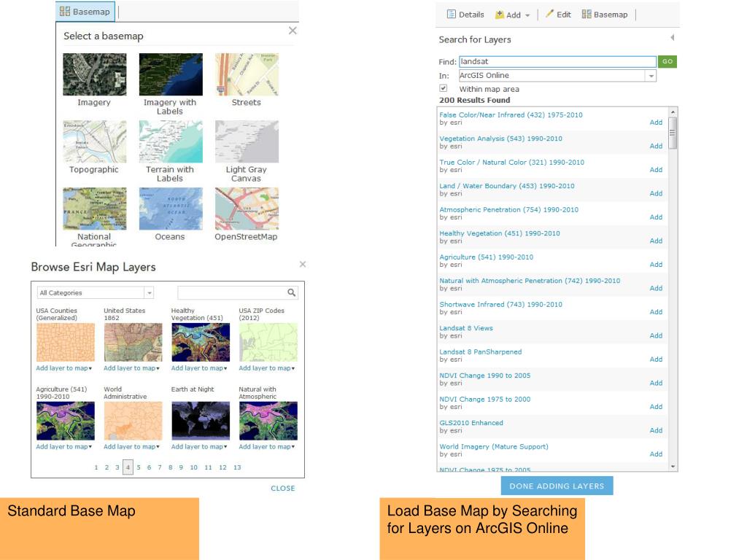Click the Edit pencil toolbar item
Image resolution: width=747 pixels, height=560 pixels.
click(x=558, y=15)
